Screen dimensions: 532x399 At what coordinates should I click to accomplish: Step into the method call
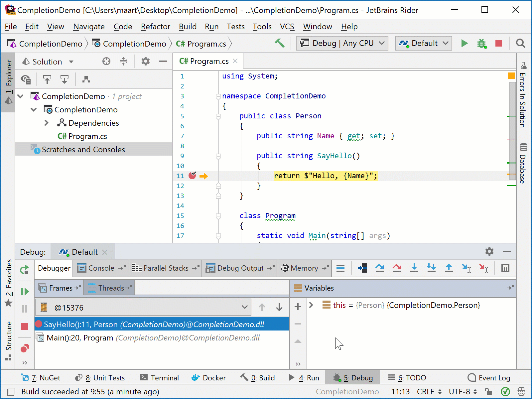pyautogui.click(x=414, y=268)
